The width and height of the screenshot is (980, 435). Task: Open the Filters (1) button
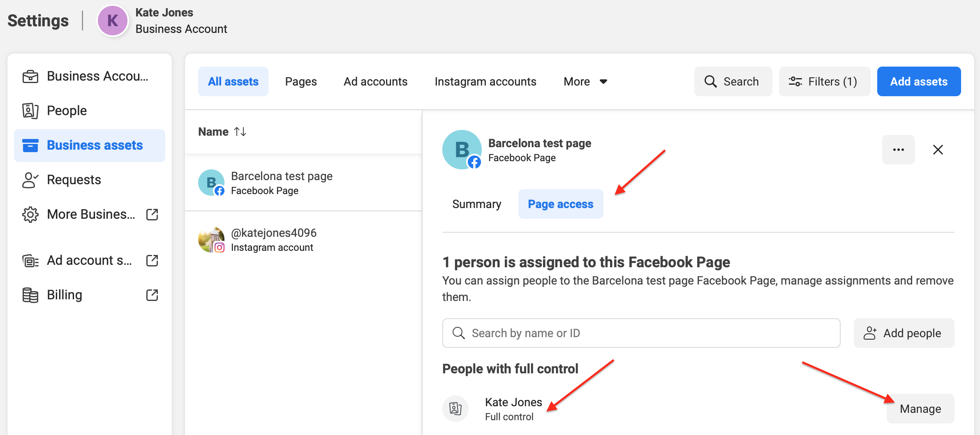click(x=825, y=81)
